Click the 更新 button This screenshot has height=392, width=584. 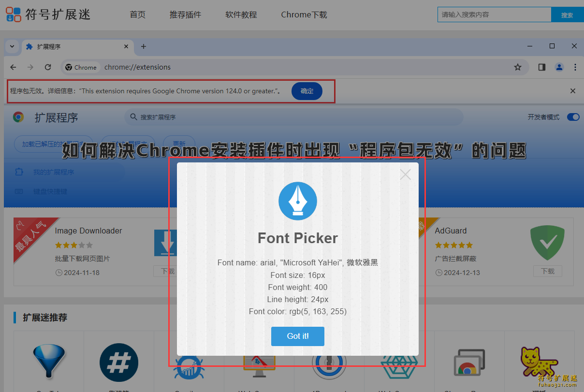click(179, 144)
